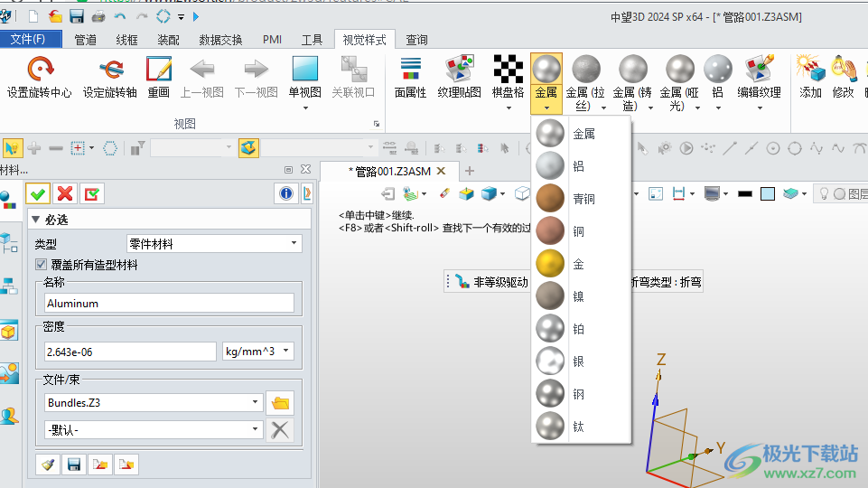This screenshot has height=488, width=868.
Task: Switch to the 管道 ribbon tab
Action: (85, 40)
